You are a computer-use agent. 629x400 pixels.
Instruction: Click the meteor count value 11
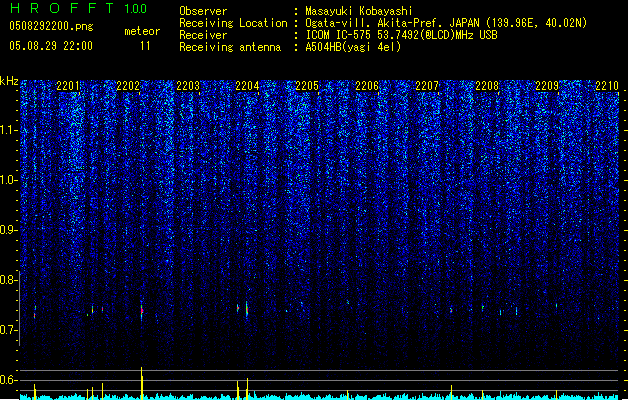(145, 46)
